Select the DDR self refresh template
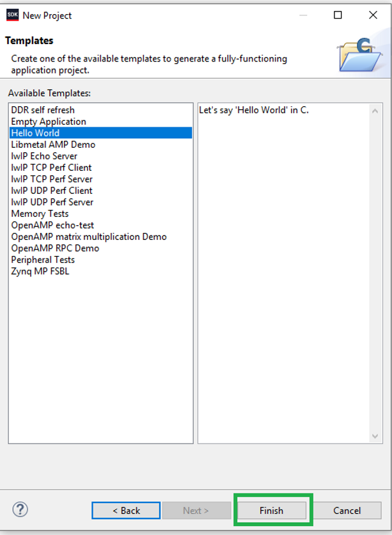This screenshot has width=392, height=535. pyautogui.click(x=43, y=110)
